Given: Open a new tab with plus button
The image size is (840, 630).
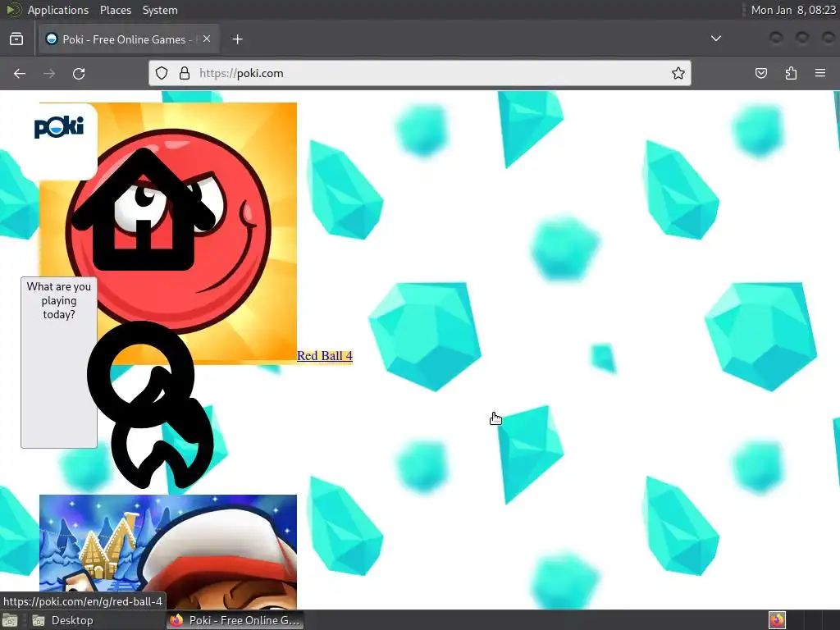Looking at the screenshot, I should (x=238, y=39).
